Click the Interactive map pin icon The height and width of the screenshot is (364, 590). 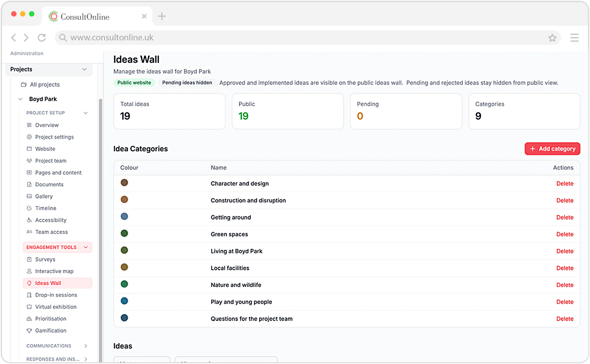click(x=29, y=271)
